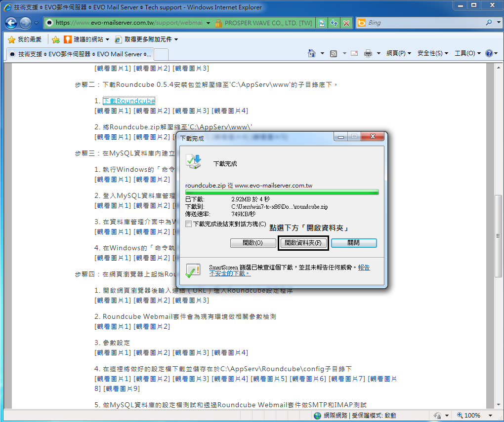This screenshot has height=422, width=504.
Task: Click the Home page icon
Action: click(311, 53)
